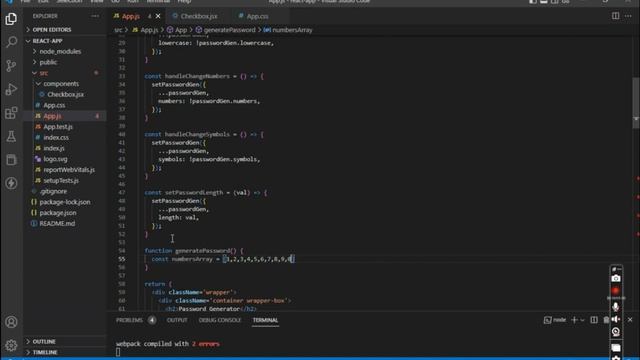Open README.md in the file tree
This screenshot has height=360, width=640.
(57, 223)
